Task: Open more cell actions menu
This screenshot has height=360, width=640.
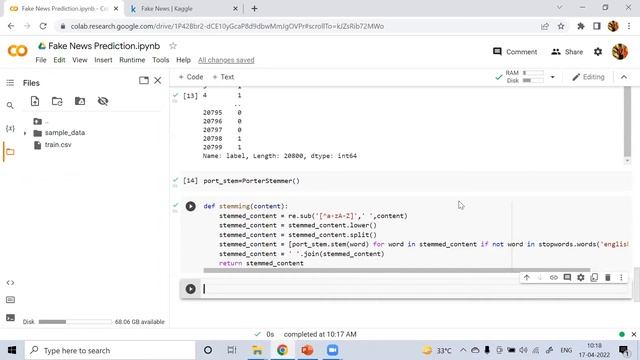Action: (621, 278)
